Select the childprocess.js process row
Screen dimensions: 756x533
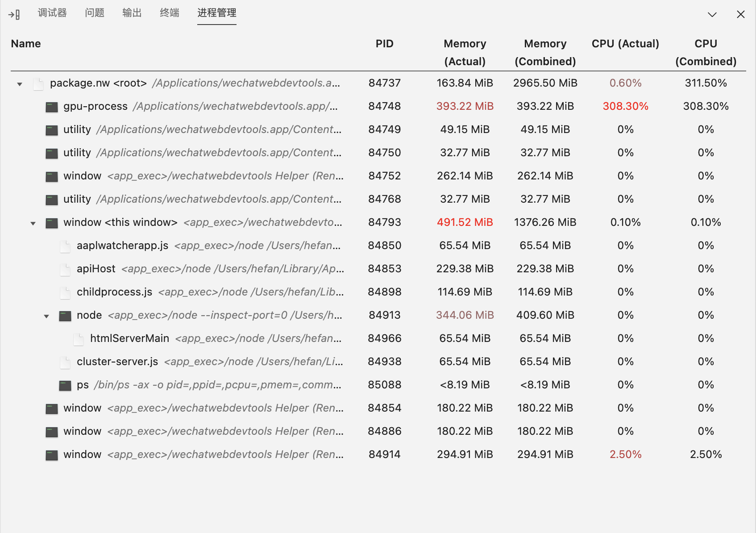378,292
